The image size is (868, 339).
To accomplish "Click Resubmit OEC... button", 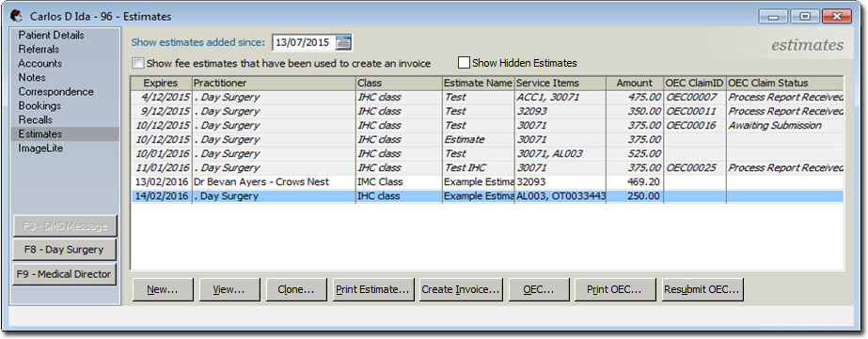I will (702, 289).
